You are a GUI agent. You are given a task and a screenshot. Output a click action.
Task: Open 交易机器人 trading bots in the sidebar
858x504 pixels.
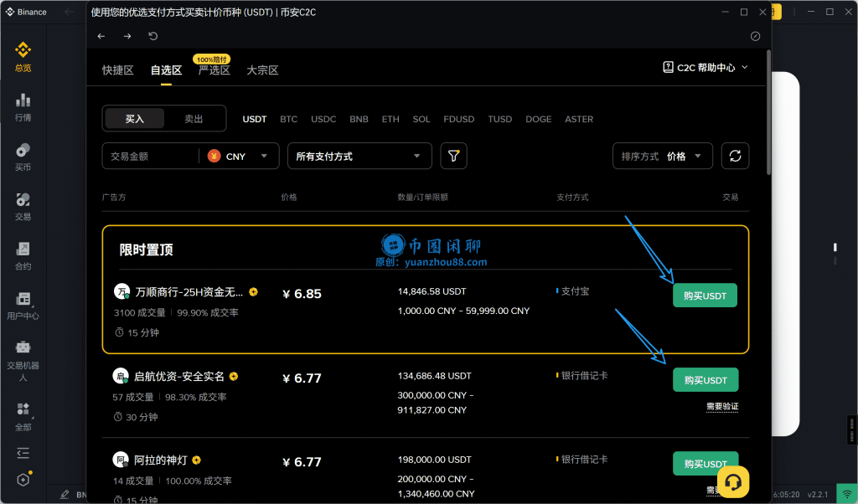click(23, 361)
